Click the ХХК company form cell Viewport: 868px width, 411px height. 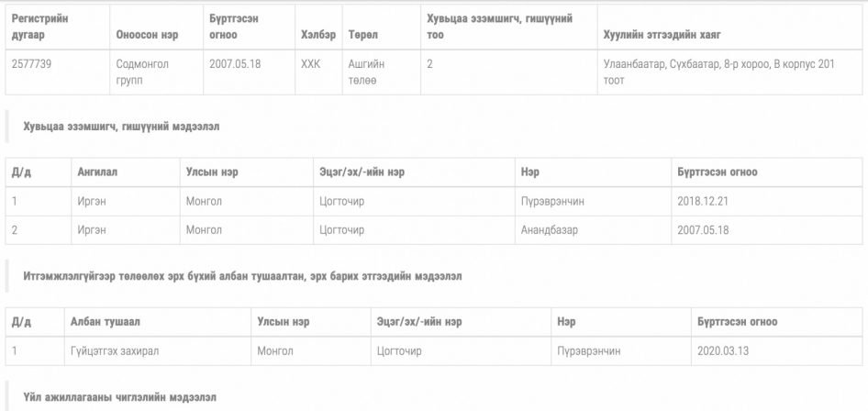[x=311, y=64]
